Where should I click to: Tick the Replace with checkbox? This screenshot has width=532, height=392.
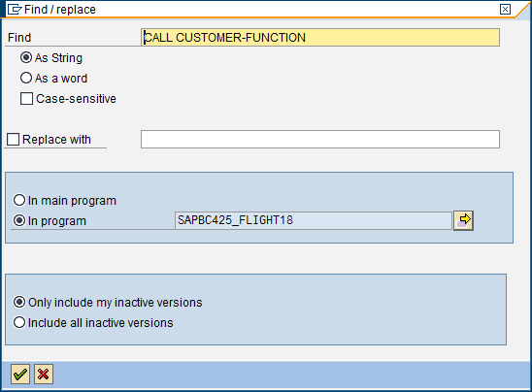[13, 140]
